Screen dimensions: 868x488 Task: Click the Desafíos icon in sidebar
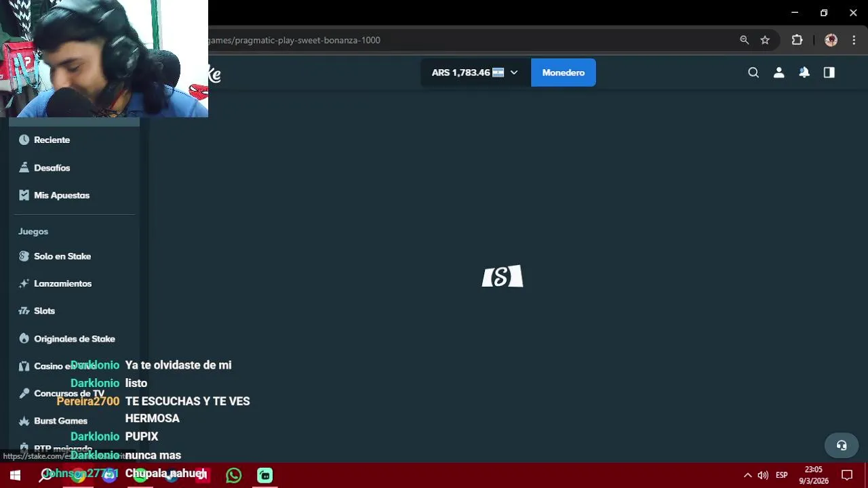click(x=24, y=167)
